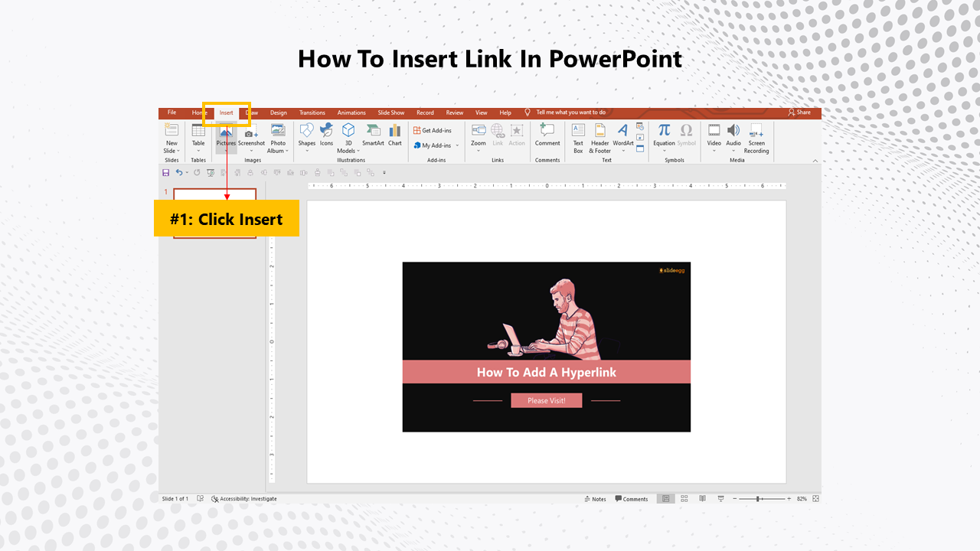
Task: Expand the Undo history dropdown arrow
Action: [187, 173]
